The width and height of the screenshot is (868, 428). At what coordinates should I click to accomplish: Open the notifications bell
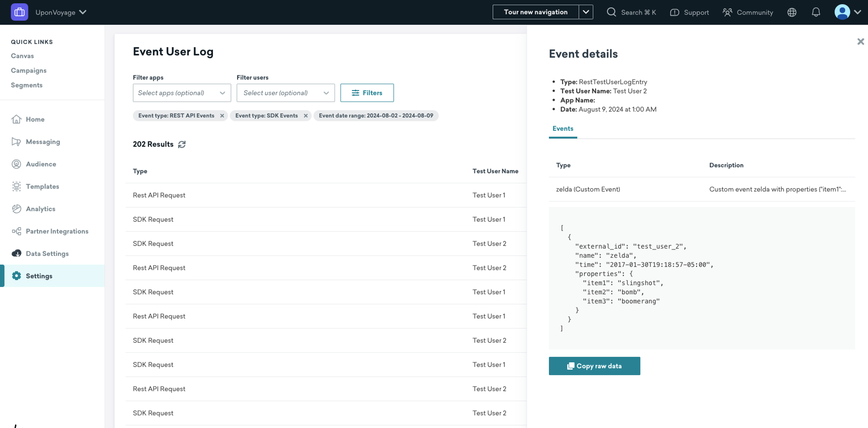[x=815, y=12]
